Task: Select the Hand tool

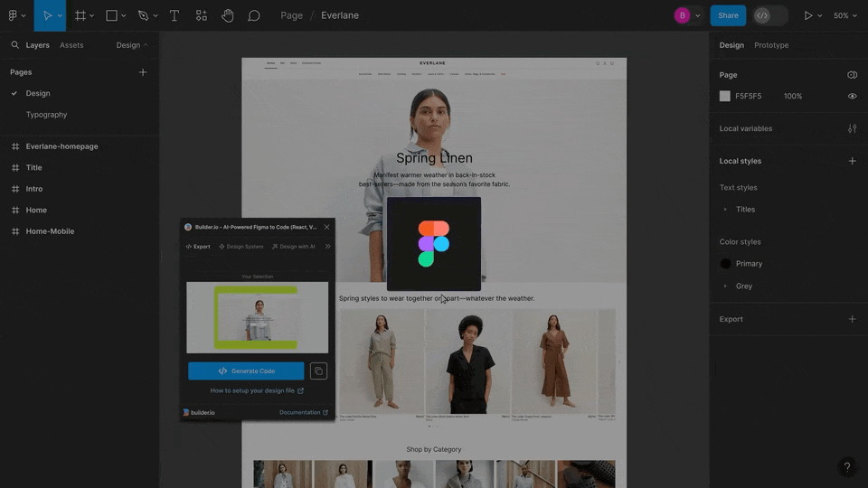Action: click(x=228, y=15)
